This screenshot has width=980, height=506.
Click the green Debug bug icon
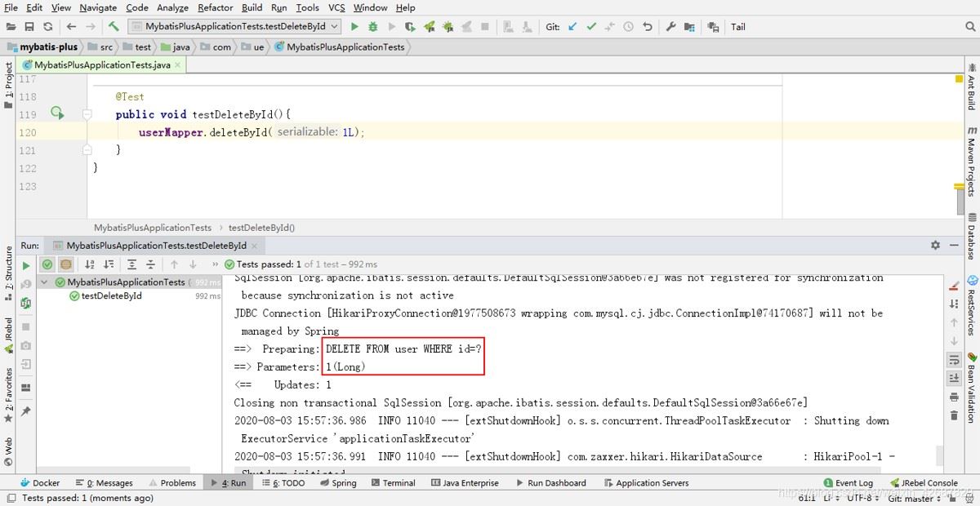pyautogui.click(x=373, y=27)
